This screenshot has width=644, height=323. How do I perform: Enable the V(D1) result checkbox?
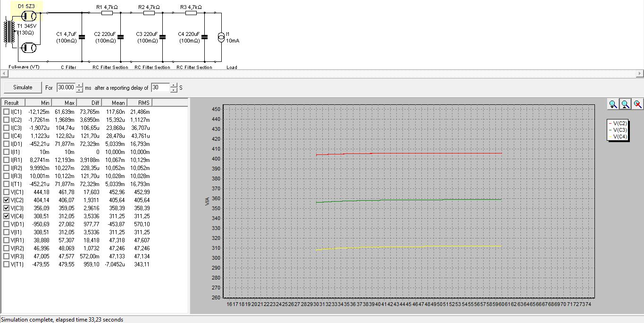point(6,224)
